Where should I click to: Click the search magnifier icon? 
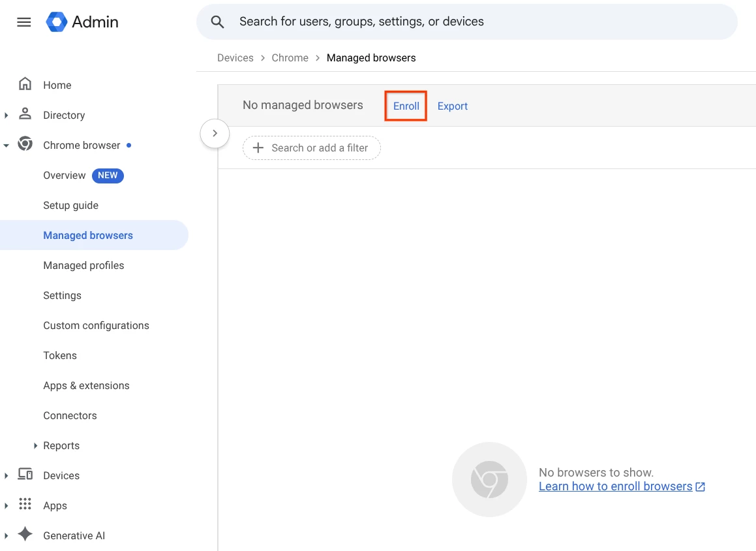pyautogui.click(x=217, y=22)
